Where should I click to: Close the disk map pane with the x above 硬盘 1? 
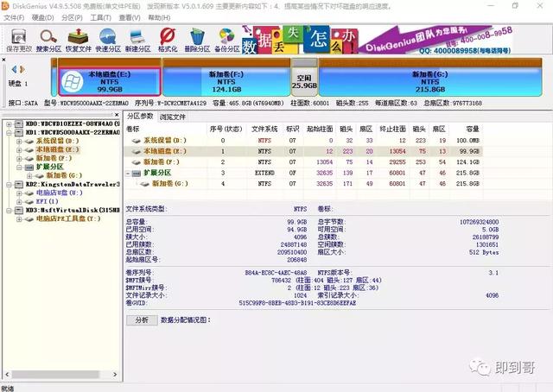(x=3, y=60)
